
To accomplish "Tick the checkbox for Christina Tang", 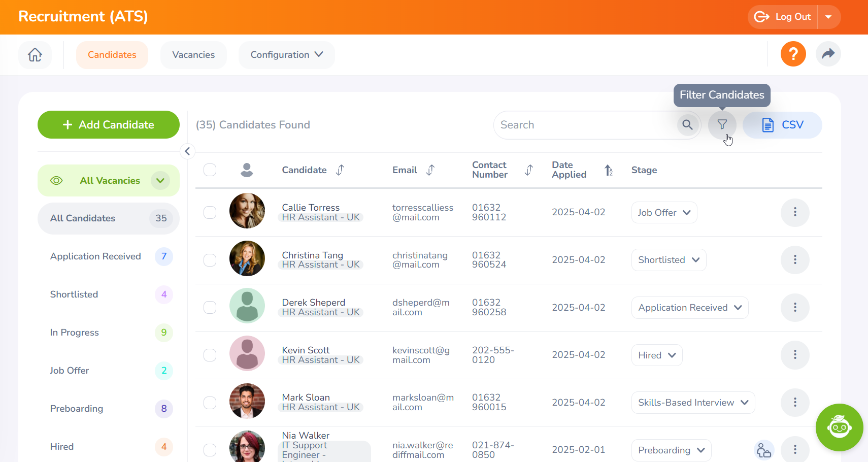I will pos(210,260).
